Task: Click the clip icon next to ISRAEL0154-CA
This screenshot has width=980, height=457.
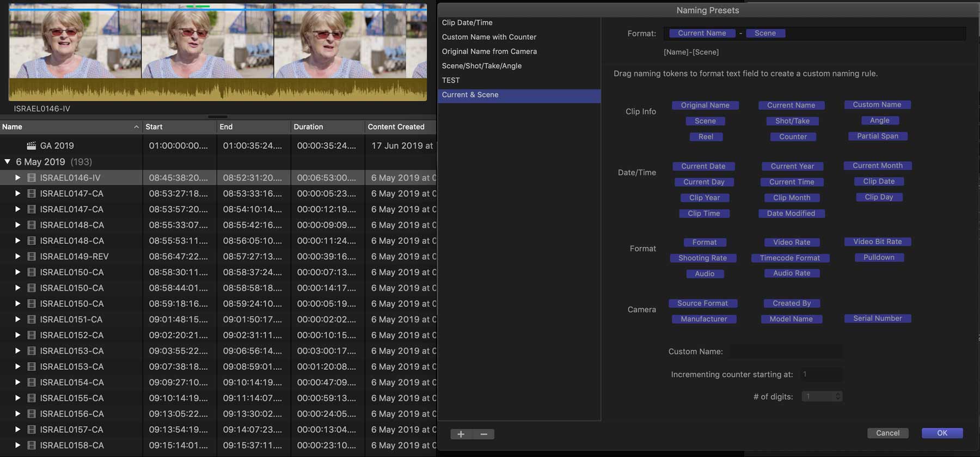Action: coord(32,382)
